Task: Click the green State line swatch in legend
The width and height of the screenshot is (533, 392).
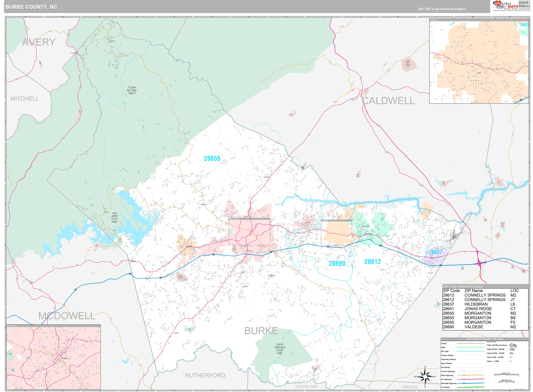Action: click(x=471, y=347)
